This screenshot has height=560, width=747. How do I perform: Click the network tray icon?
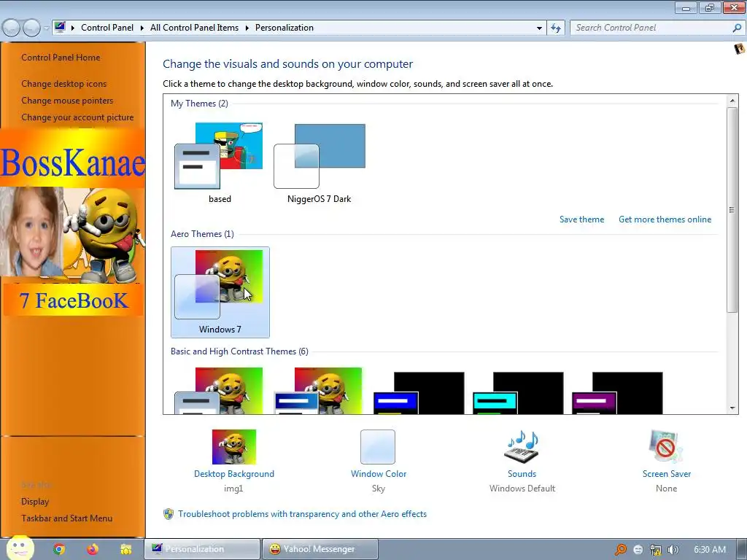point(656,550)
